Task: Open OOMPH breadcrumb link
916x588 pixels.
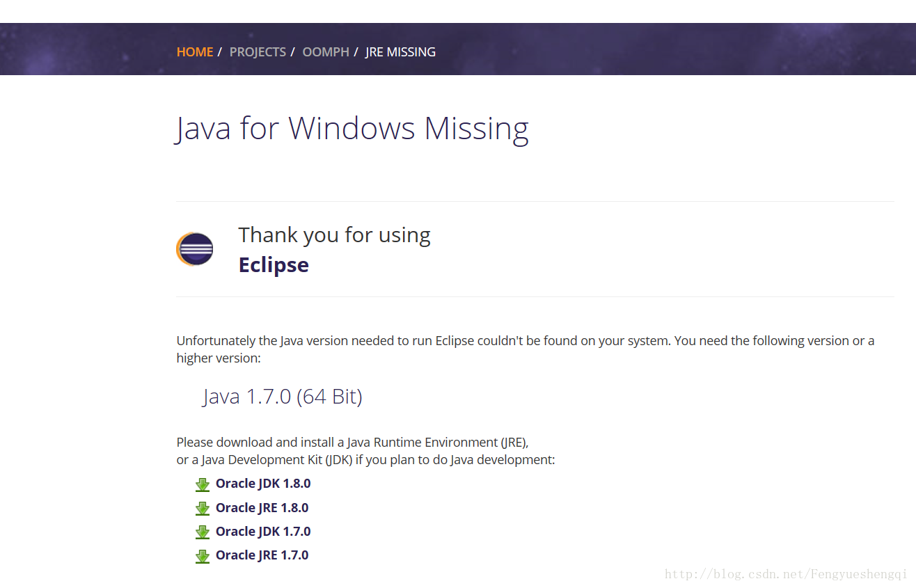Action: tap(326, 52)
